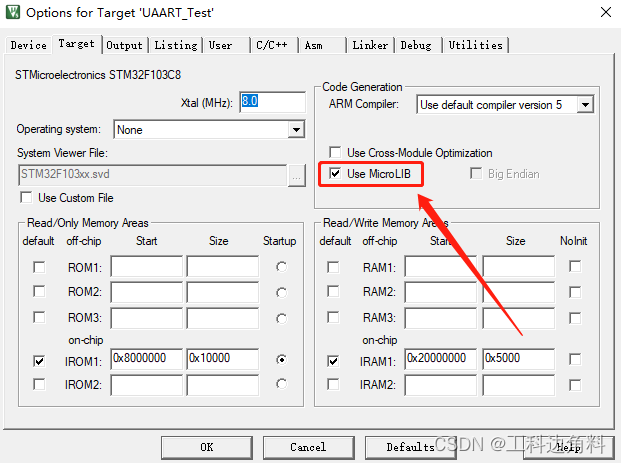This screenshot has height=463, width=621.
Task: Select the IROM2 Startup radio button
Action: 281,384
